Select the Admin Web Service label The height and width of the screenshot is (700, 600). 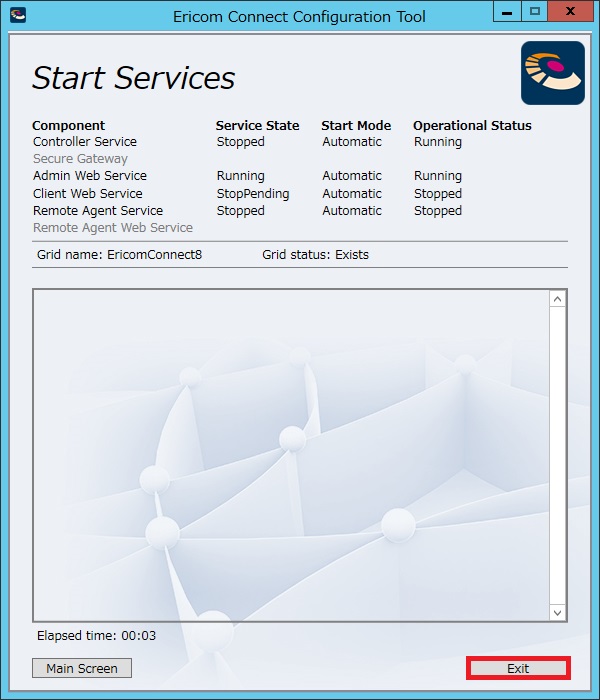point(90,176)
